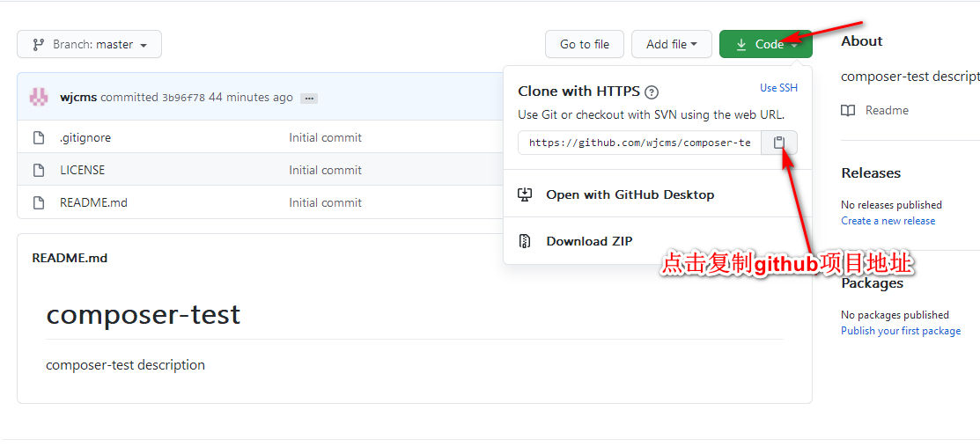Open the Branch: master dropdown
980x447 pixels.
(90, 44)
